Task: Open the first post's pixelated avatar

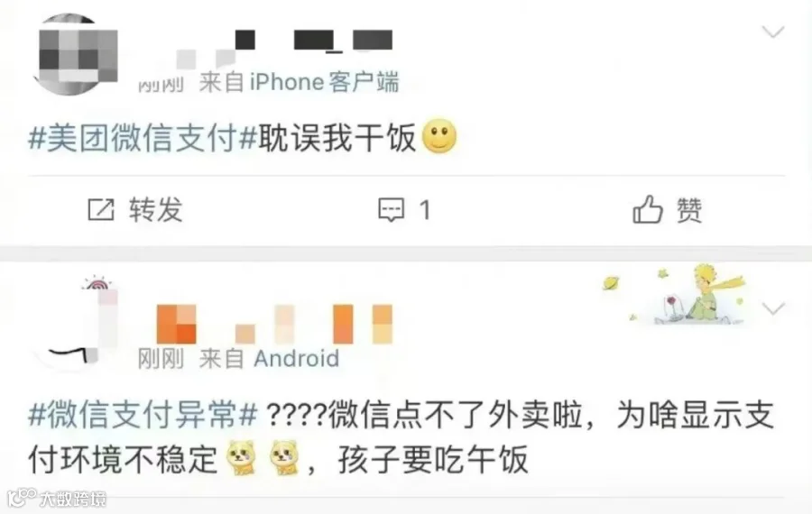Action: (x=78, y=55)
